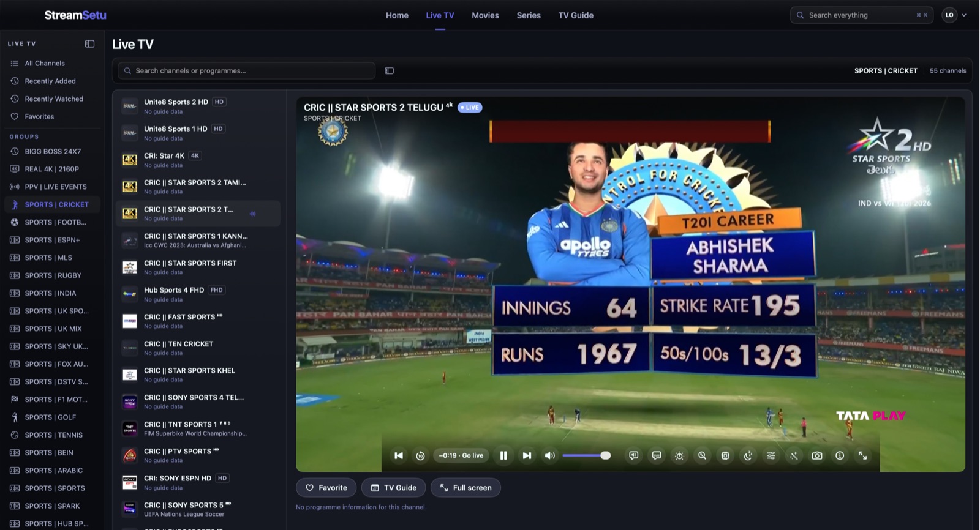
Task: Play the Hub Sports 4 FHD channel
Action: (x=198, y=294)
